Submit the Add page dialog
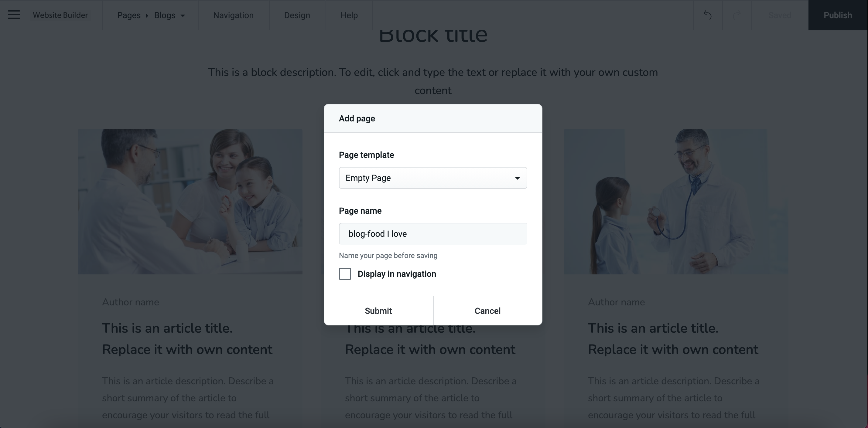The image size is (868, 428). click(378, 311)
